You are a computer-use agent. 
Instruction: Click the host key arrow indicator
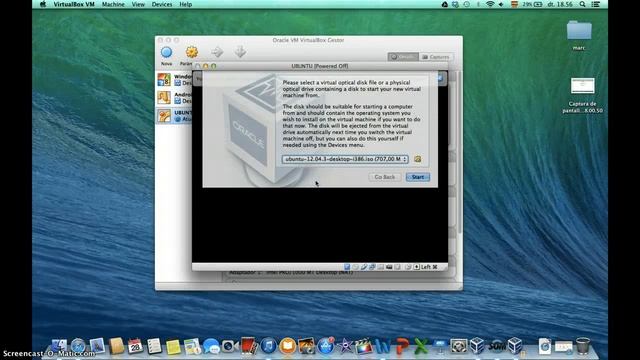(x=417, y=267)
